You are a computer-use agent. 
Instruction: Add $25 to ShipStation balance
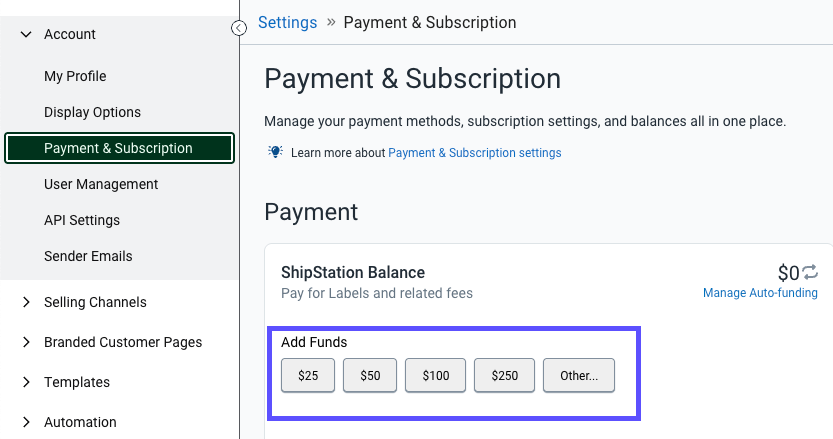(308, 376)
